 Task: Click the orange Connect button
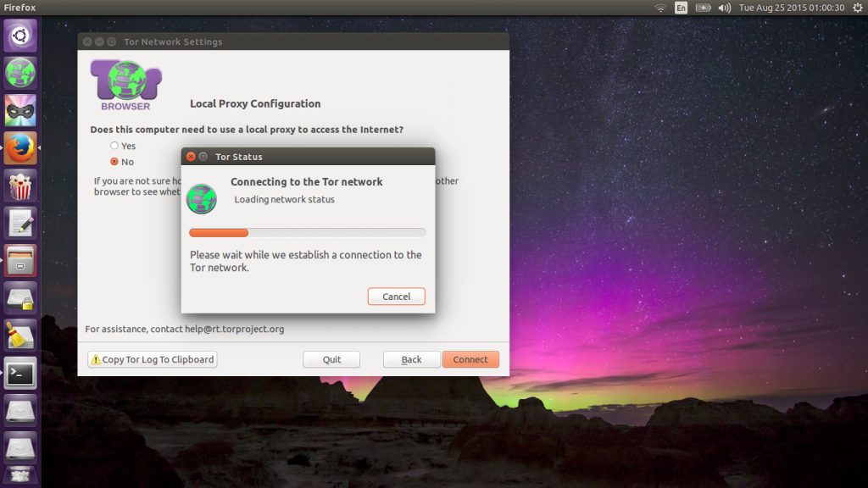(x=470, y=359)
